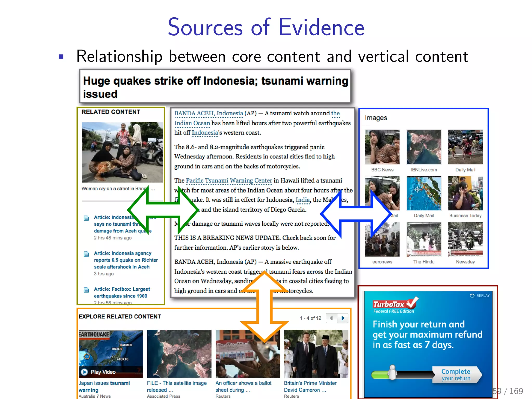
Task: Open the 'Indian Ocean' link in article
Action: tap(192, 123)
